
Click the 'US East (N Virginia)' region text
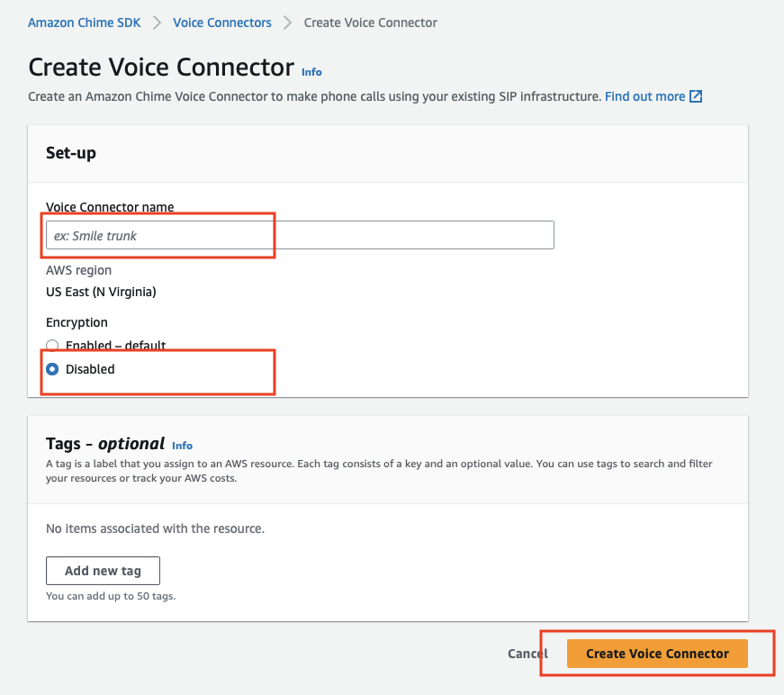(x=101, y=292)
